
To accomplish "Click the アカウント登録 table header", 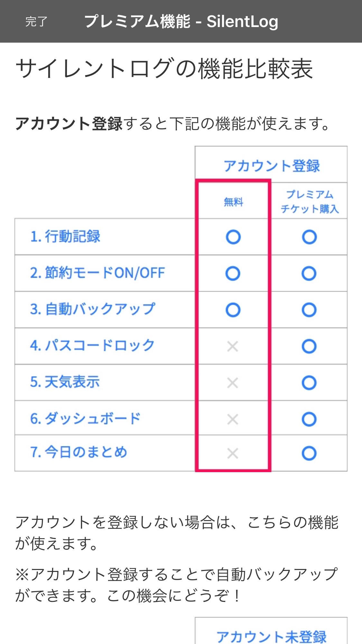I will pyautogui.click(x=272, y=166).
